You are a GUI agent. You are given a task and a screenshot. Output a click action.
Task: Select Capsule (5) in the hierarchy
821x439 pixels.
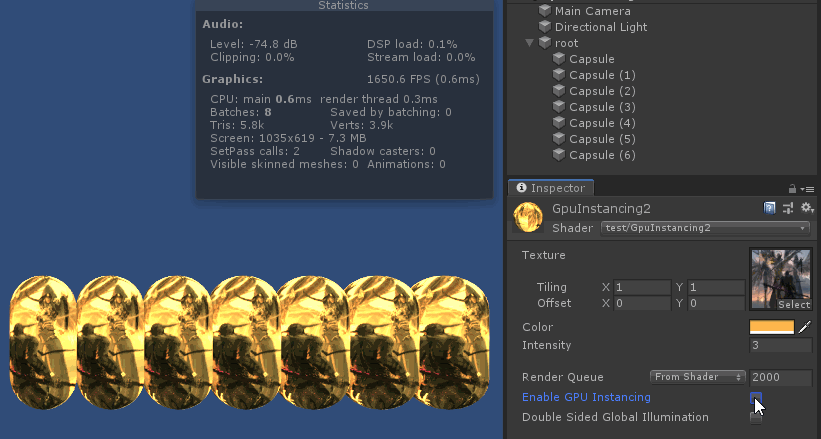602,139
